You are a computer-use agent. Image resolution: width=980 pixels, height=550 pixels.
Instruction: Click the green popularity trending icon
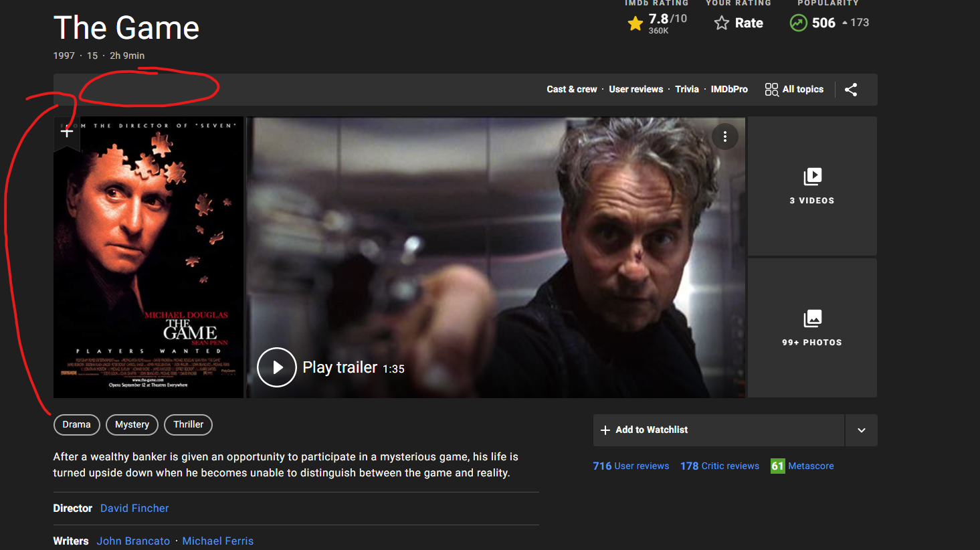pyautogui.click(x=798, y=23)
